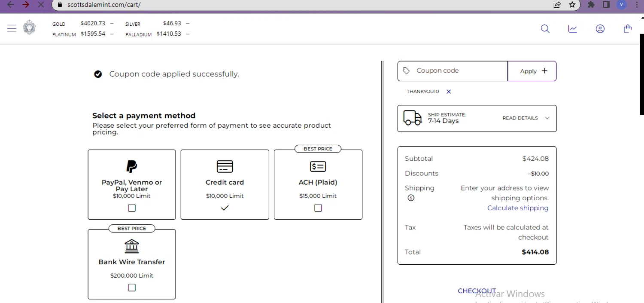The height and width of the screenshot is (303, 644).
Task: Click the browser address bar URL
Action: (x=104, y=5)
